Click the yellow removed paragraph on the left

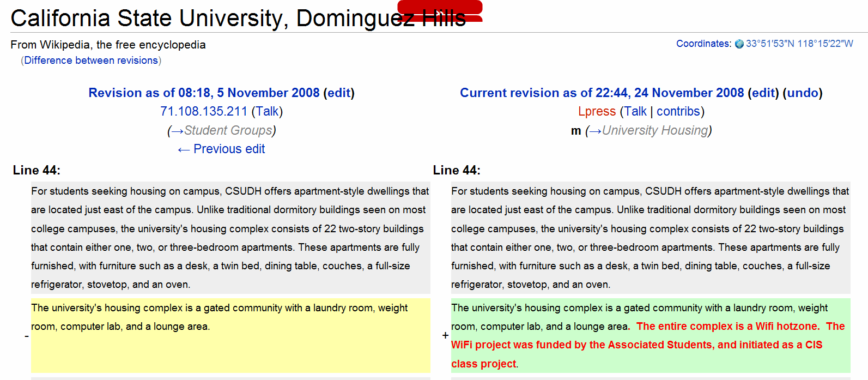tap(230, 335)
